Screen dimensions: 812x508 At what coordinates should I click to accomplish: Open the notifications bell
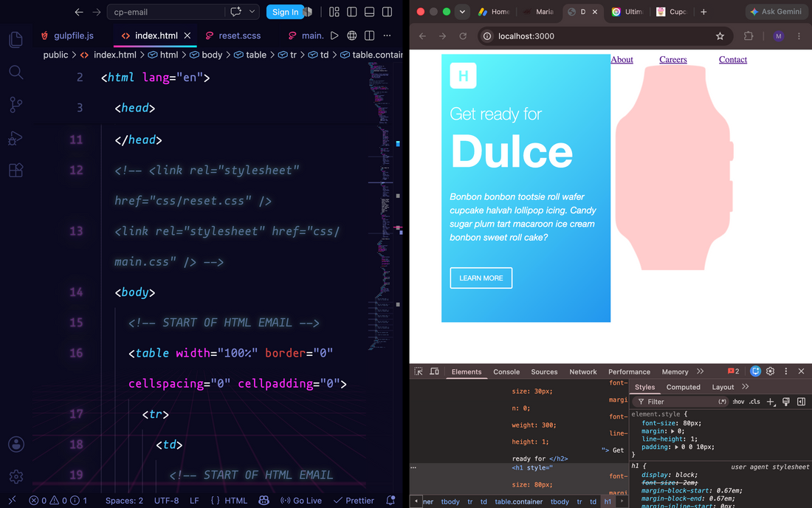(x=390, y=500)
